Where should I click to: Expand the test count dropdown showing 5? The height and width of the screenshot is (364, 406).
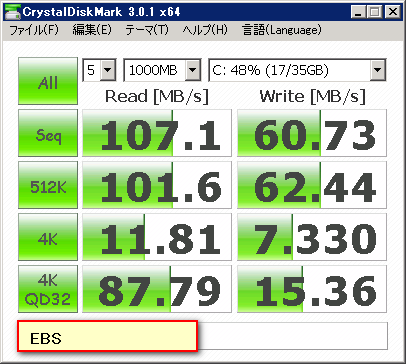coord(108,70)
